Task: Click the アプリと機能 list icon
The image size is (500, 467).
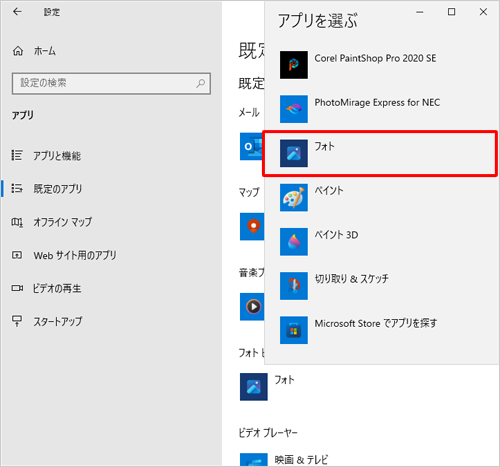Action: pos(17,155)
